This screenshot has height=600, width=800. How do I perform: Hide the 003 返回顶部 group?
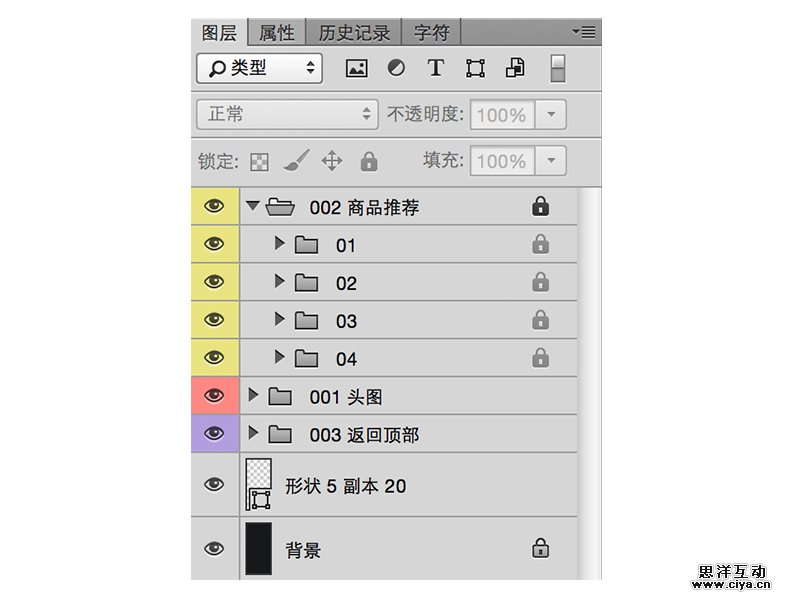coord(214,434)
